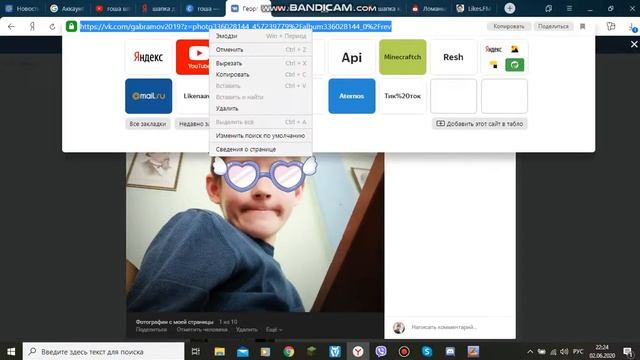The image size is (640, 360).
Task: Click the green lock security icon
Action: tap(71, 27)
